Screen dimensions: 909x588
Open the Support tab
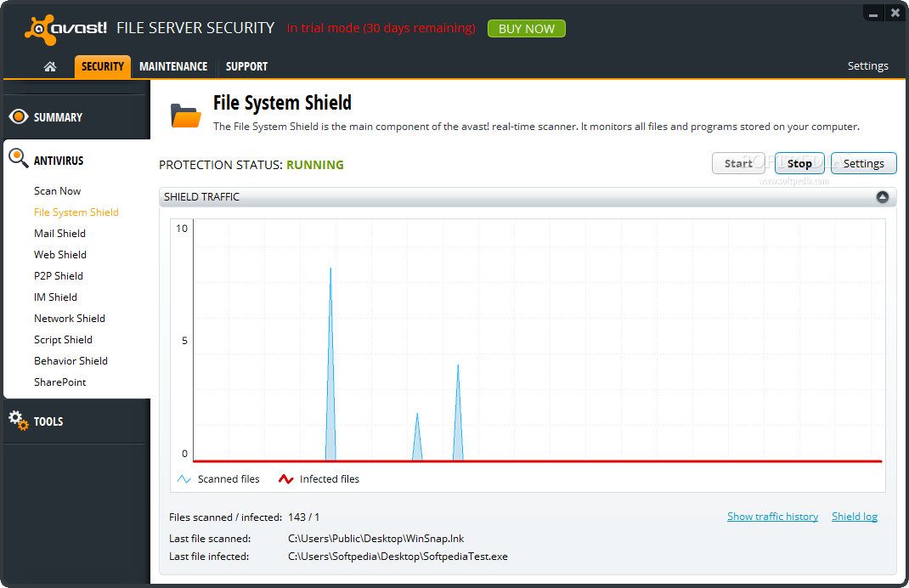(246, 66)
